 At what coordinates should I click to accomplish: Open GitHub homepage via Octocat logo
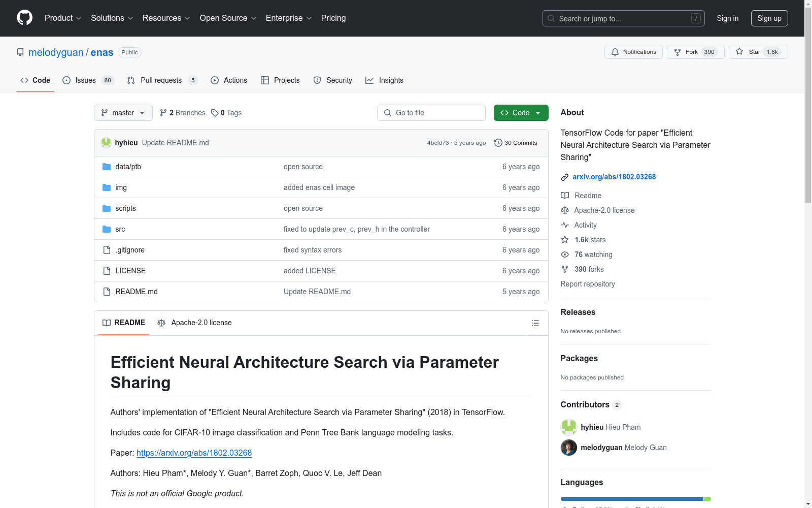[24, 18]
